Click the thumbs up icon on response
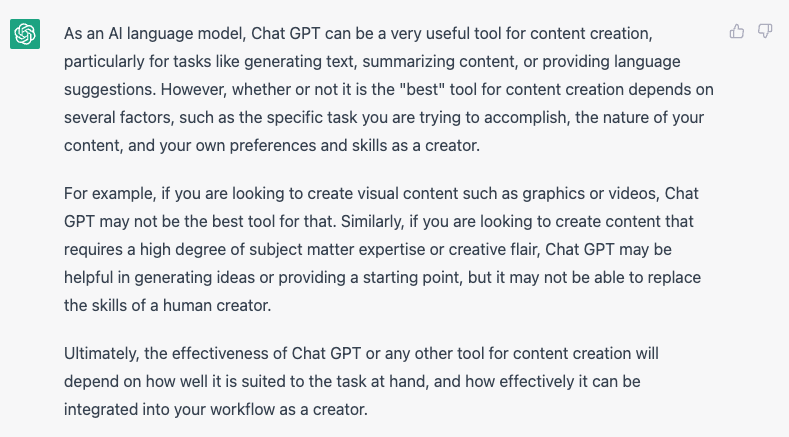 point(737,31)
